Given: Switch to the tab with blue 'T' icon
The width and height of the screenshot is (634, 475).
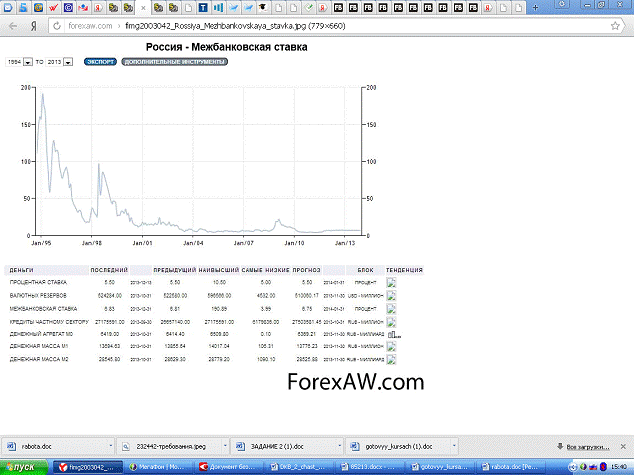Looking at the screenshot, I should click(x=203, y=8).
